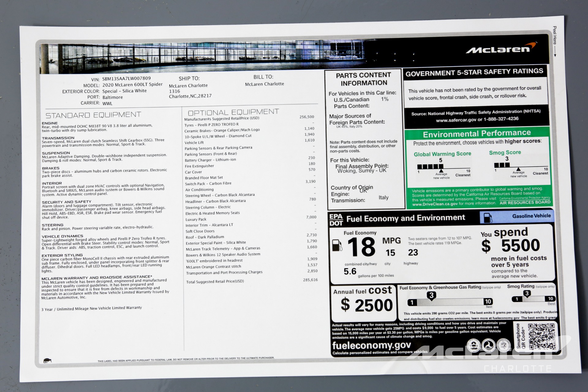The width and height of the screenshot is (588, 392).
Task: Click the Transmission country of origin Italy
Action: 383,198
